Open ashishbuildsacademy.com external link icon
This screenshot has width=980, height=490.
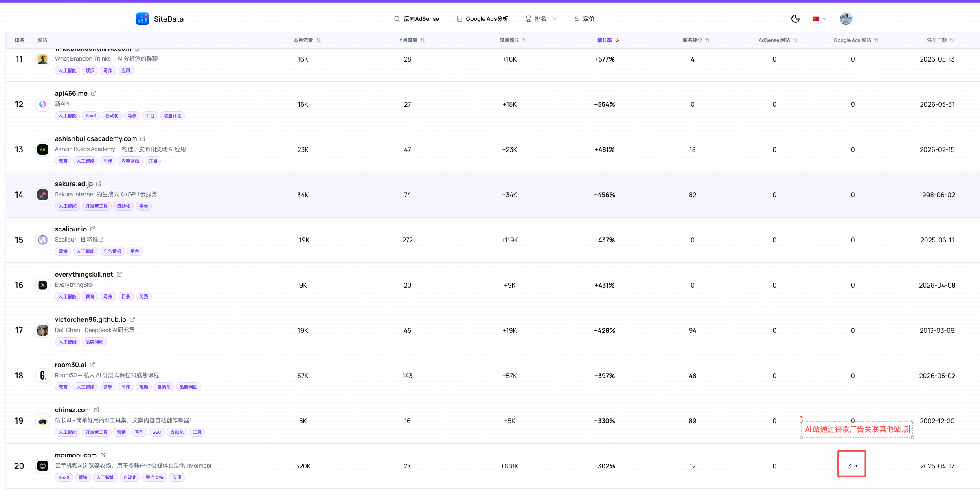pos(143,138)
